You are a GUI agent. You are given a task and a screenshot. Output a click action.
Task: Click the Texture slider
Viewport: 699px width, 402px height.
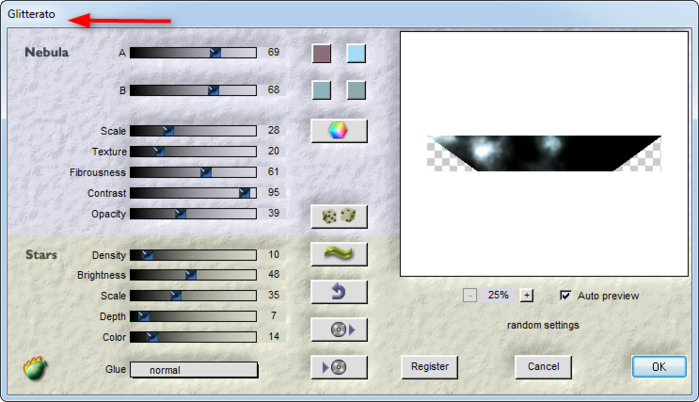tap(193, 152)
